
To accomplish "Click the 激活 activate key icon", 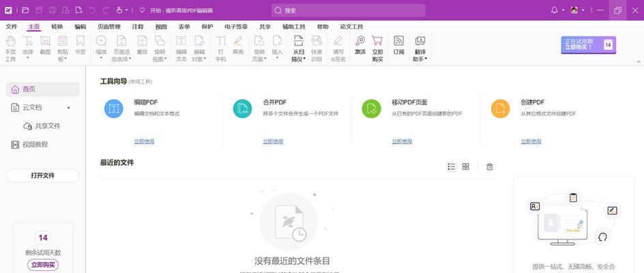I will point(360,41).
